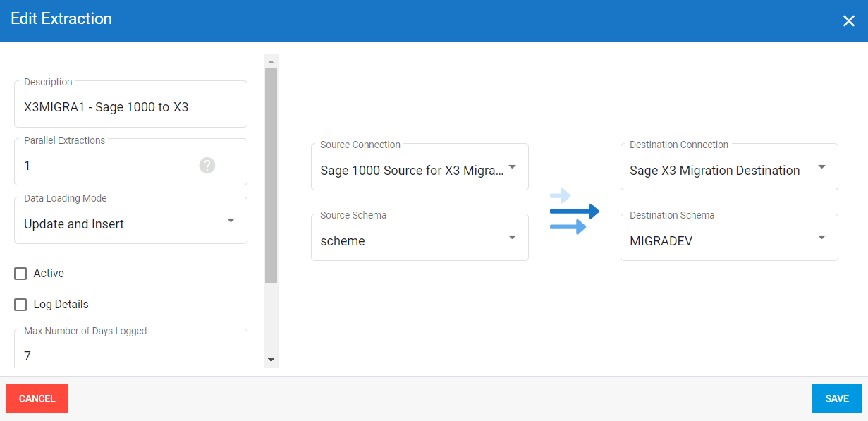
Task: Focus the Parallel Extractions field
Action: tap(106, 166)
